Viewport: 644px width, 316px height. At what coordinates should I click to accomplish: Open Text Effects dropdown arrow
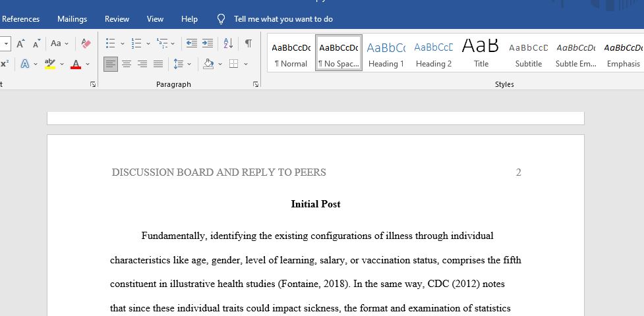pos(36,65)
